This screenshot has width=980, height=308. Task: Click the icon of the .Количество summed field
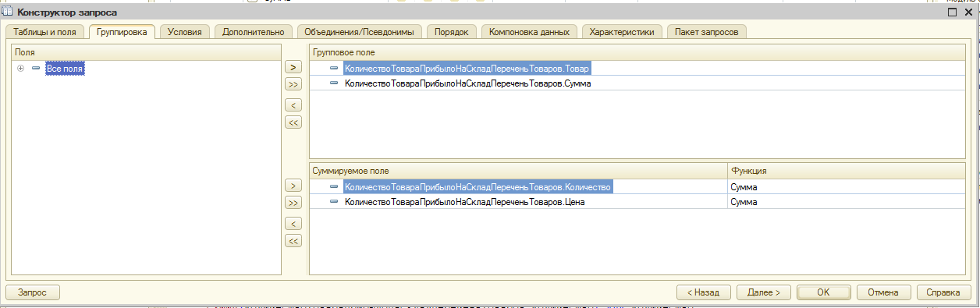[x=334, y=187]
